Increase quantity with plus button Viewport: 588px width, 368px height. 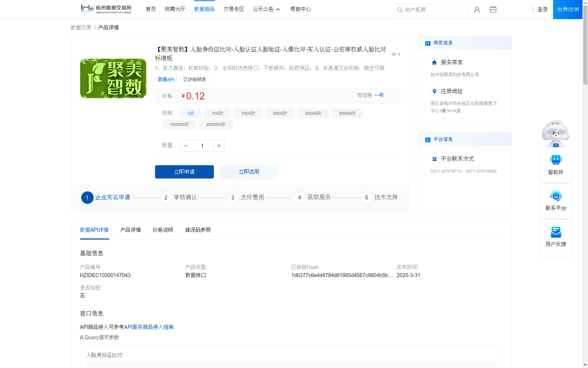coord(219,146)
